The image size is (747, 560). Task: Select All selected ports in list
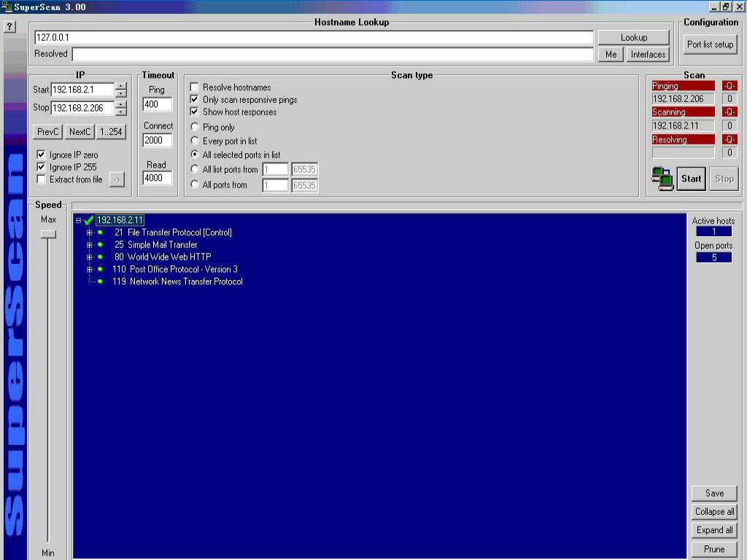(x=194, y=155)
